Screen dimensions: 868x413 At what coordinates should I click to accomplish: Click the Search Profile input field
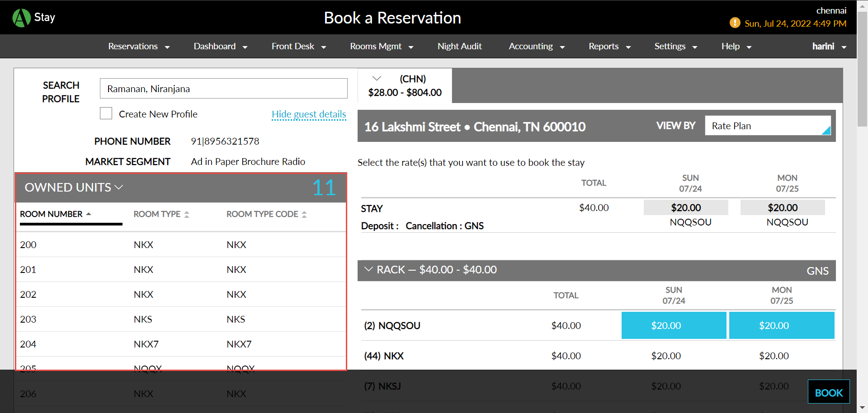pos(223,89)
